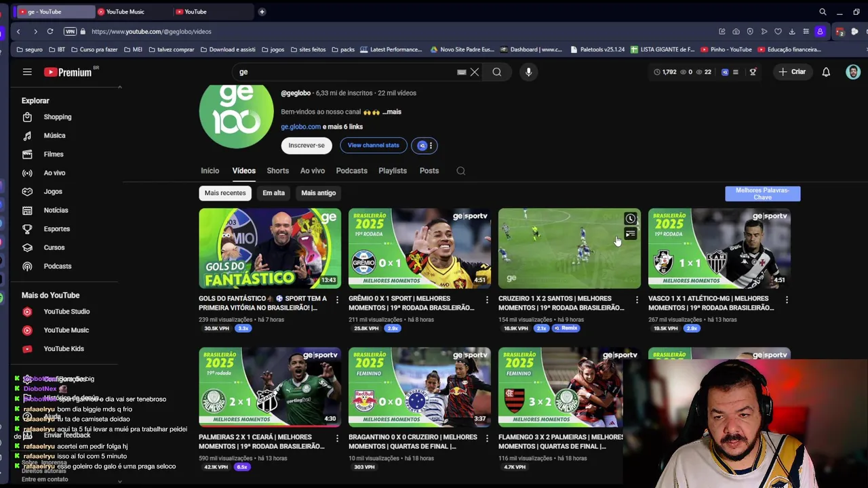Switch to the Ao vivo channel tab
This screenshot has height=488, width=868.
pos(313,171)
